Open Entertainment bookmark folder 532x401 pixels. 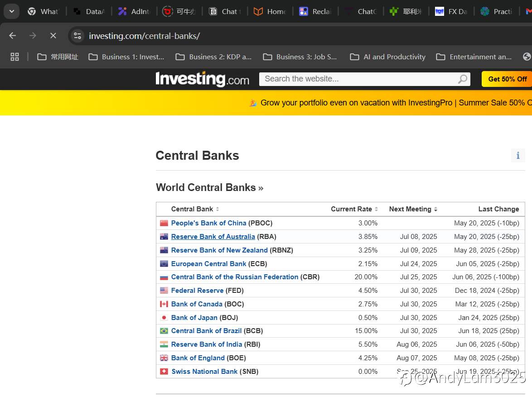(x=474, y=57)
